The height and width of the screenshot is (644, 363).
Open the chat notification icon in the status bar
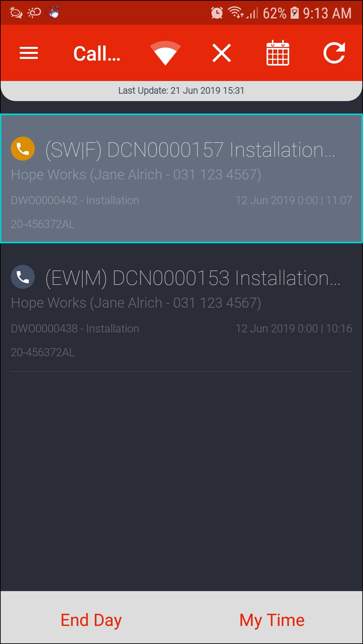(16, 12)
